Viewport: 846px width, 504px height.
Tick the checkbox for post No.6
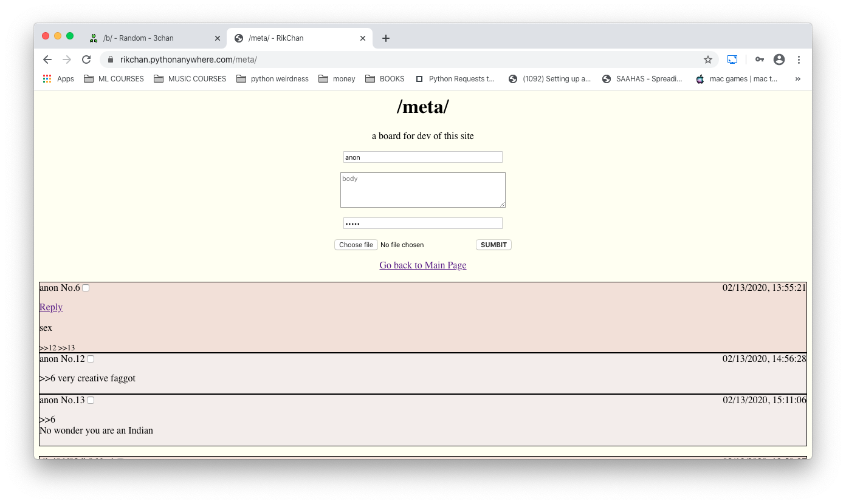[x=86, y=288]
